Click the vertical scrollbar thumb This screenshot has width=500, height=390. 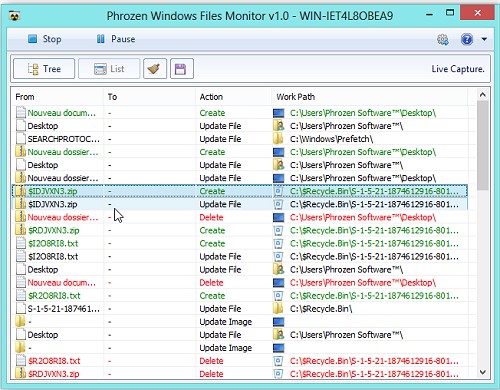click(x=482, y=145)
